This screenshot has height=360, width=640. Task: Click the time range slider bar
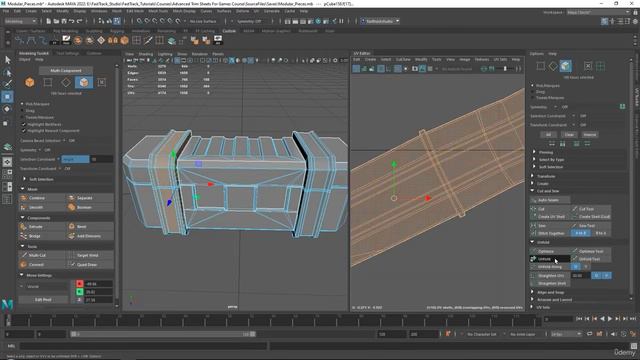pos(163,334)
